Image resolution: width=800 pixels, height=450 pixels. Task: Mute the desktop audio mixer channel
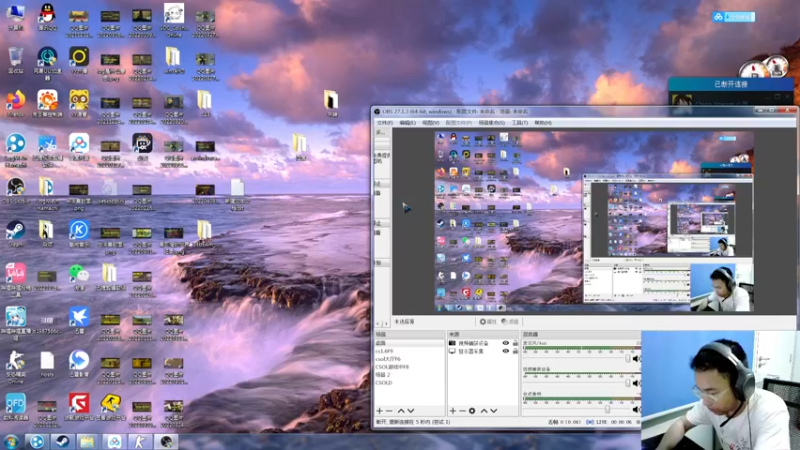click(636, 409)
